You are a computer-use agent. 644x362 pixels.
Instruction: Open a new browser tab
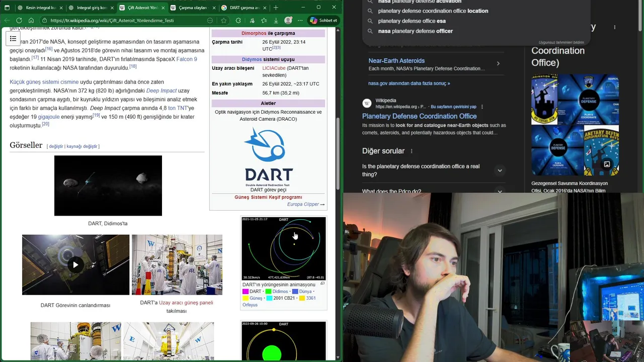[x=276, y=8]
